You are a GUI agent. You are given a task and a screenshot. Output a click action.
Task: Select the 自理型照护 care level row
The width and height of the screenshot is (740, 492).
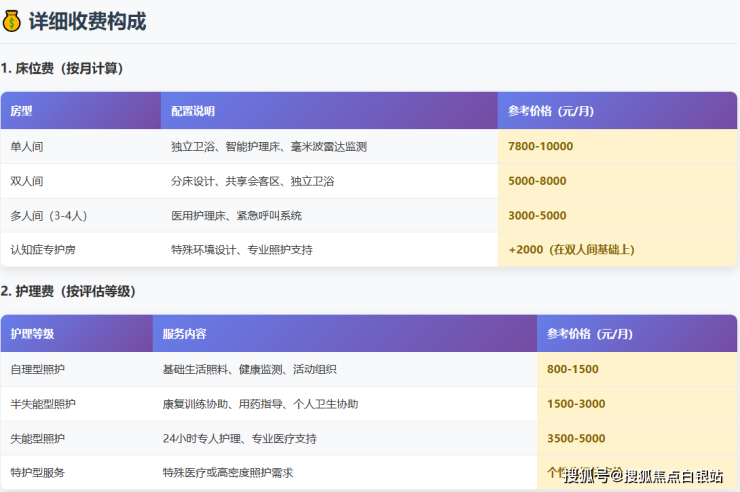coord(38,369)
